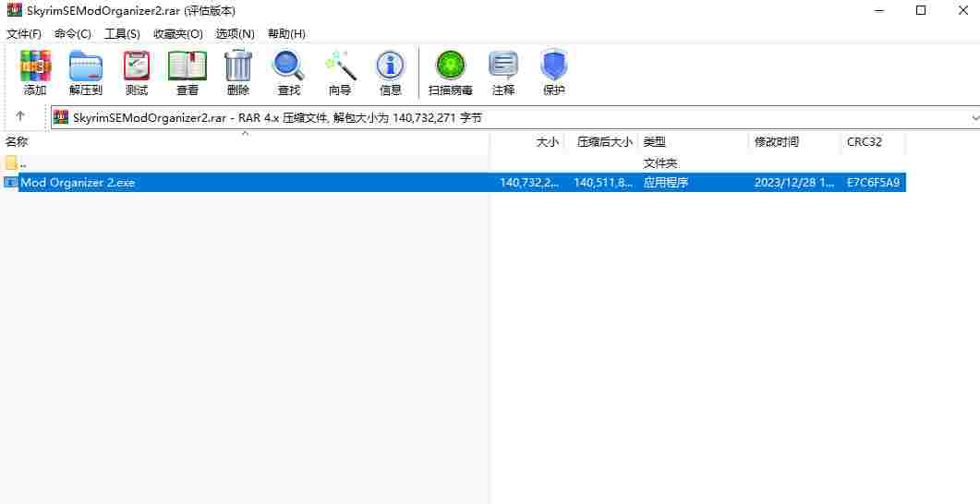
Task: Sort by CRC32 column header
Action: click(x=865, y=142)
